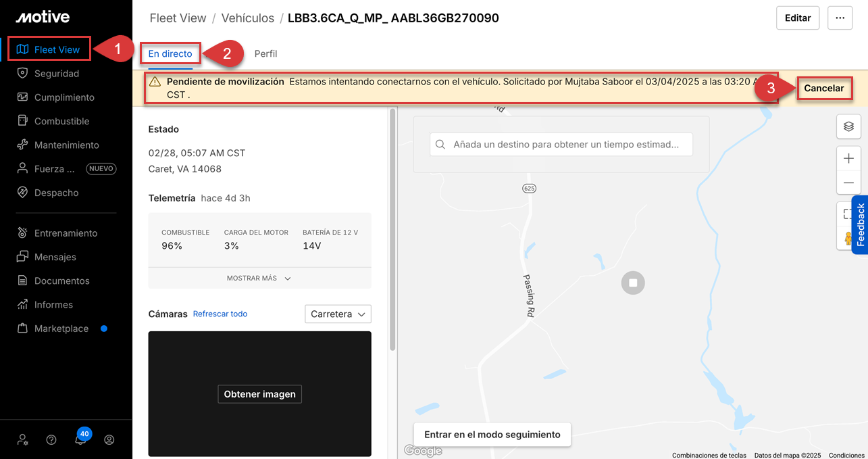Click the Cumplimiento chart icon
The height and width of the screenshot is (459, 868).
[x=22, y=97]
